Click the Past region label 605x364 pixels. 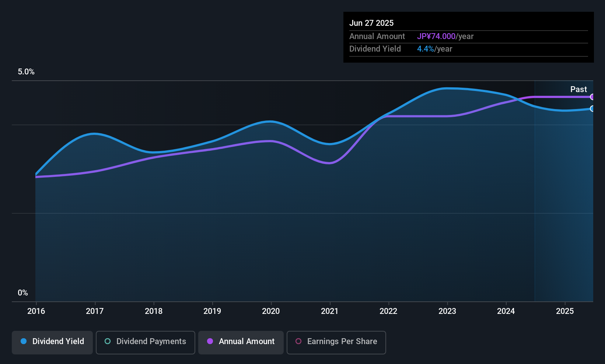578,89
